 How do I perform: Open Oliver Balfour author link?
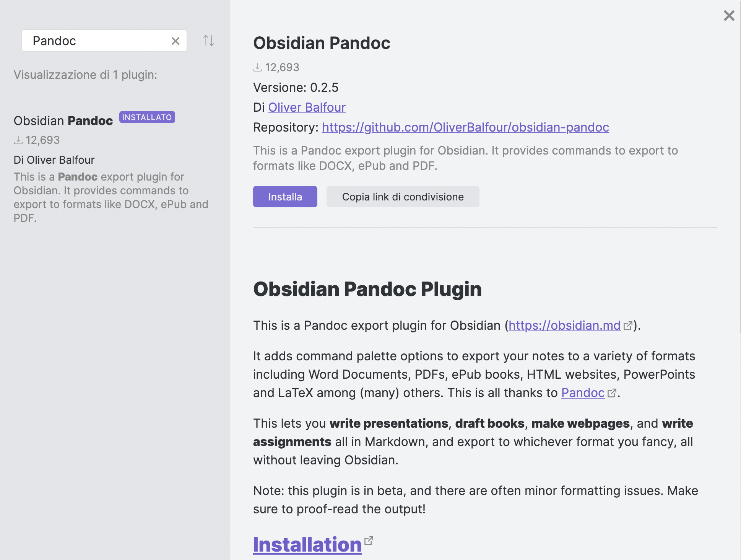307,107
